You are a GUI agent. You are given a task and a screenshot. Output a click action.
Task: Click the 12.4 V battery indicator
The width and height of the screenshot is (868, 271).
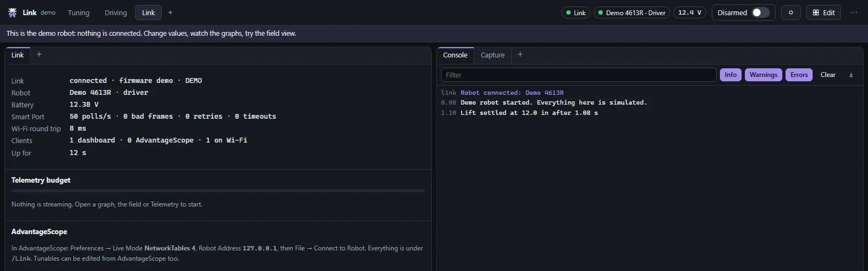click(690, 12)
